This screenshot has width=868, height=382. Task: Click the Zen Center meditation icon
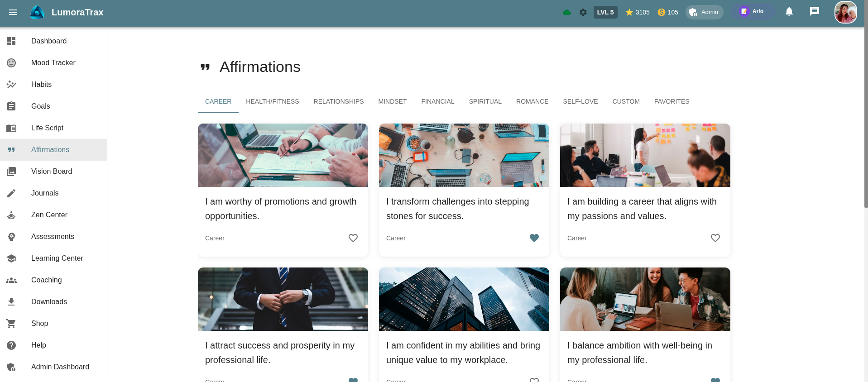coord(11,215)
